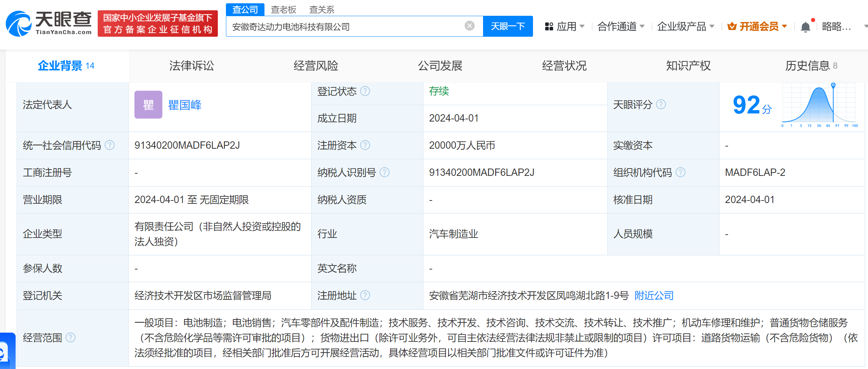Screen dimensions: 868x369
Task: Clear the search box text
Action: (469, 26)
